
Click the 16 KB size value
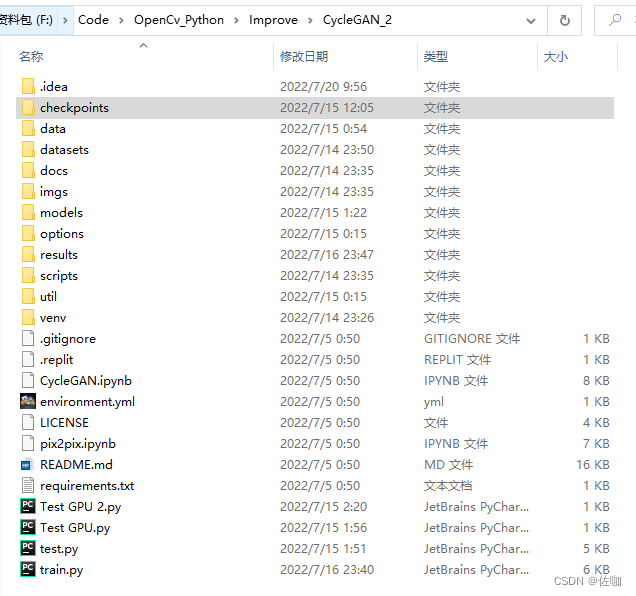click(x=593, y=465)
